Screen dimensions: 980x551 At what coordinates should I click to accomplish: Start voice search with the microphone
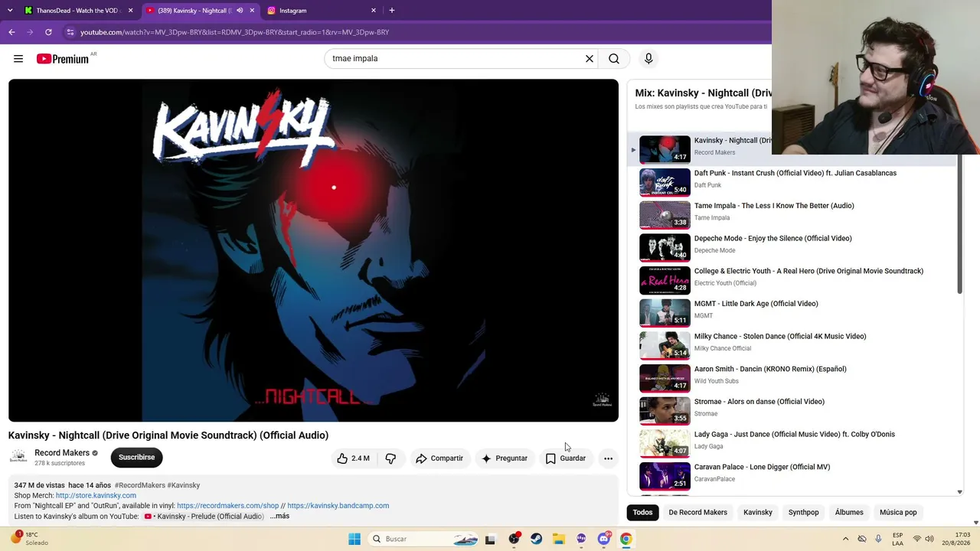[648, 59]
